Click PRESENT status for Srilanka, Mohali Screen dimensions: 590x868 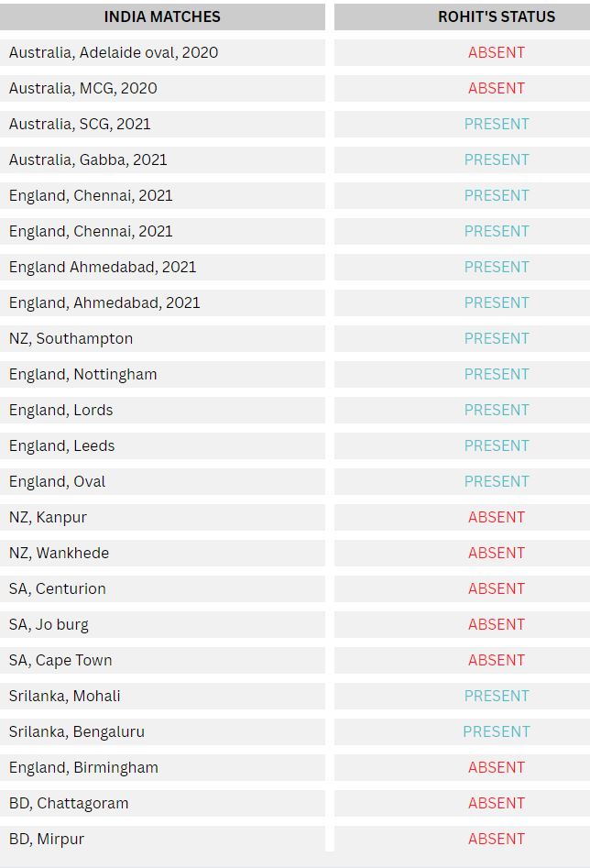(x=497, y=696)
